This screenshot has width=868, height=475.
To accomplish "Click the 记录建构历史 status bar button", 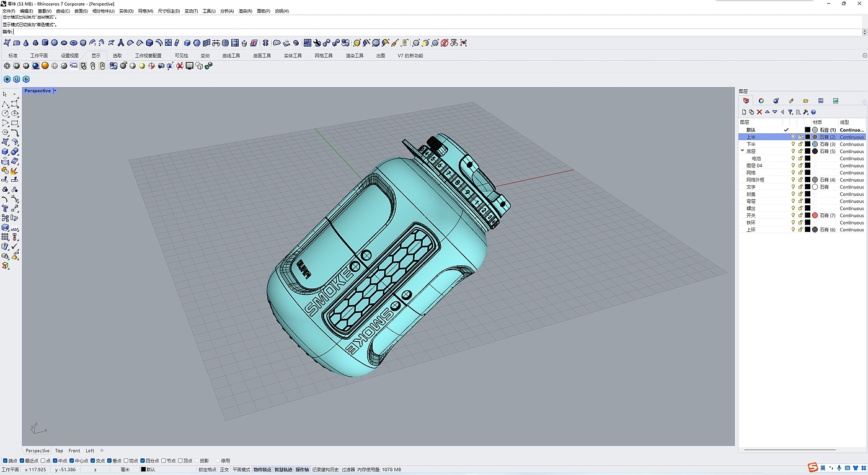I will point(325,469).
